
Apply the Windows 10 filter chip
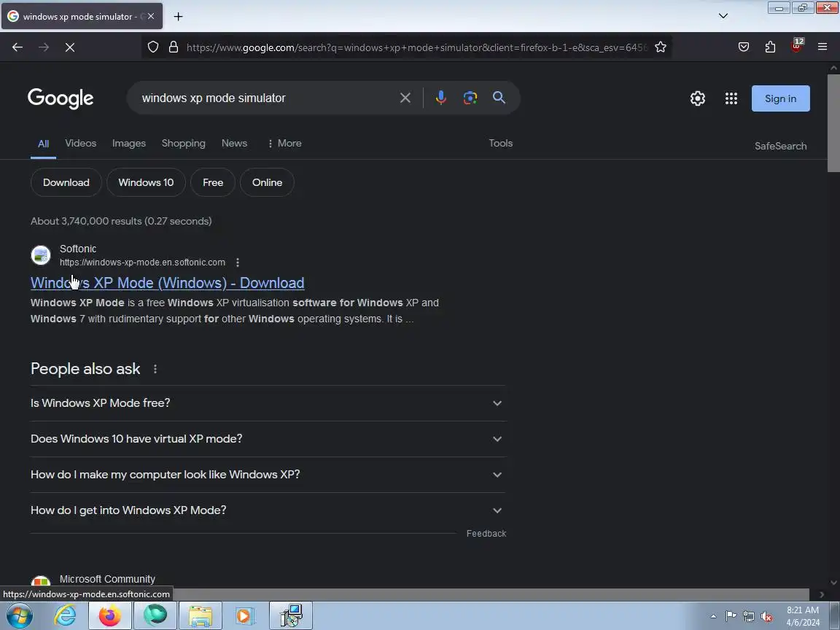(x=146, y=182)
